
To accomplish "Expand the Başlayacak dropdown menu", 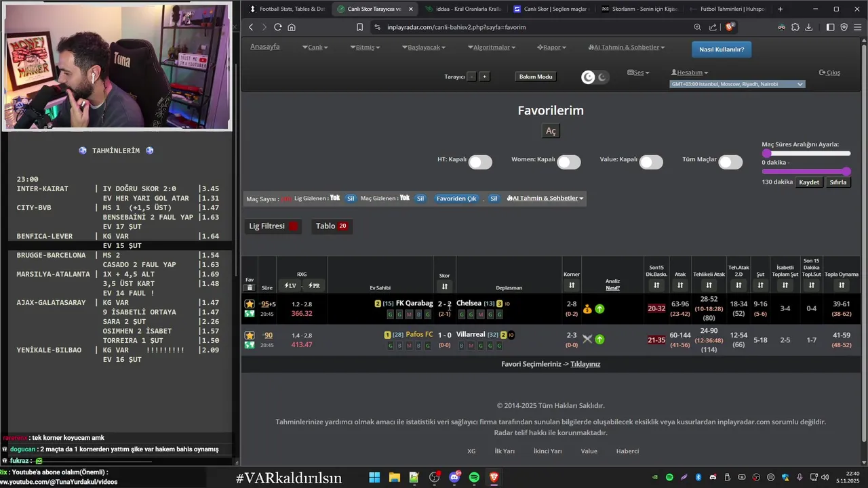I will point(424,47).
